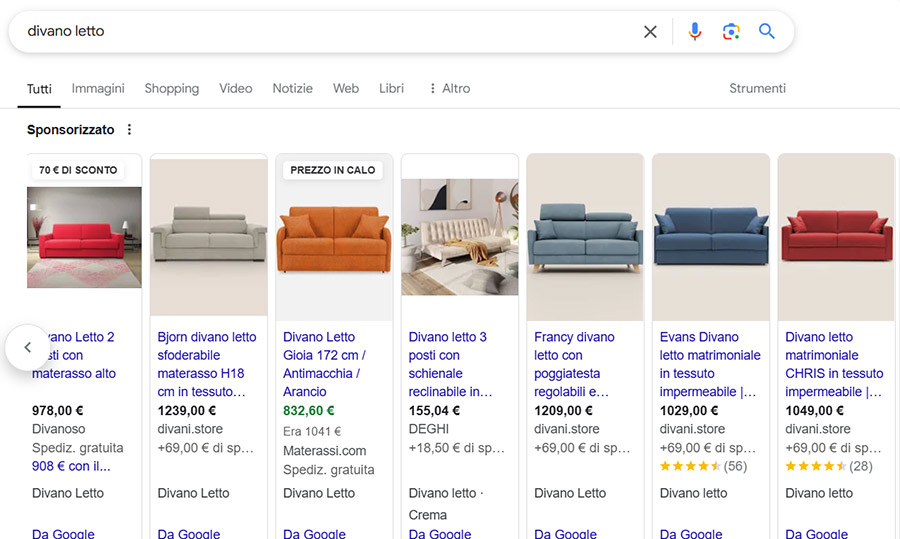Go to the Notizie tab
The height and width of the screenshot is (539, 900).
pyautogui.click(x=292, y=88)
